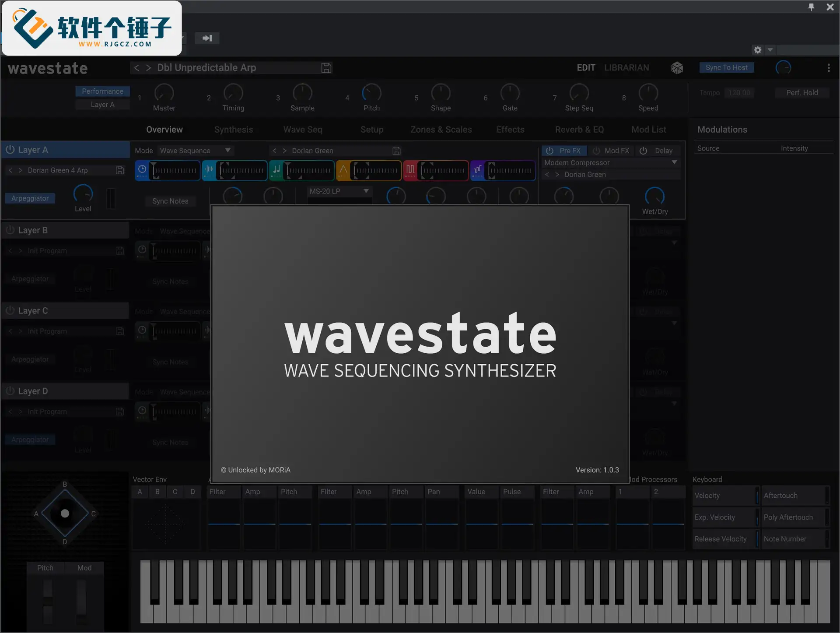Save Layer C Init Program
The image size is (840, 633).
(x=120, y=331)
